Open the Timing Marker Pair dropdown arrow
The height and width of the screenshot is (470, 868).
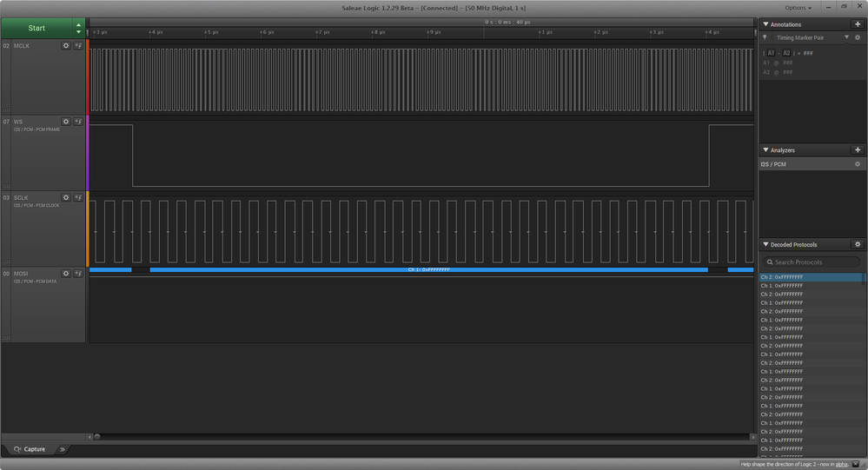click(x=846, y=37)
